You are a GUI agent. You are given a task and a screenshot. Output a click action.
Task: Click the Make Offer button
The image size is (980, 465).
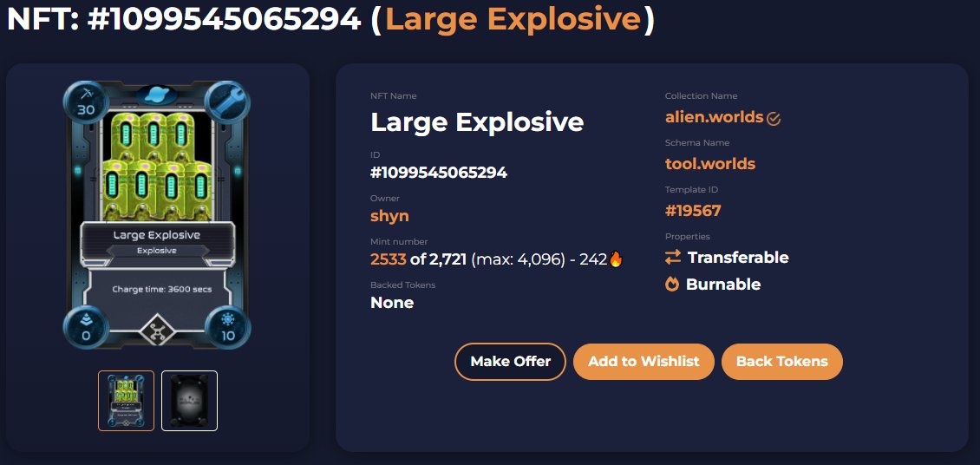pyautogui.click(x=510, y=361)
